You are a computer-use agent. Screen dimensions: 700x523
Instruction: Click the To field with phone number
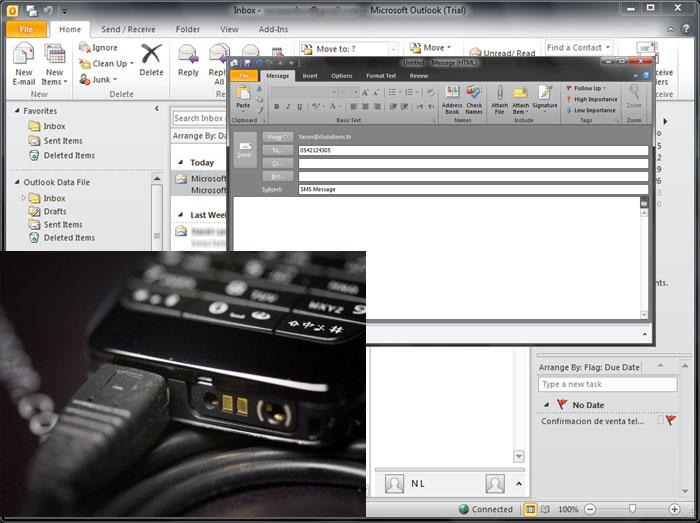(x=473, y=150)
